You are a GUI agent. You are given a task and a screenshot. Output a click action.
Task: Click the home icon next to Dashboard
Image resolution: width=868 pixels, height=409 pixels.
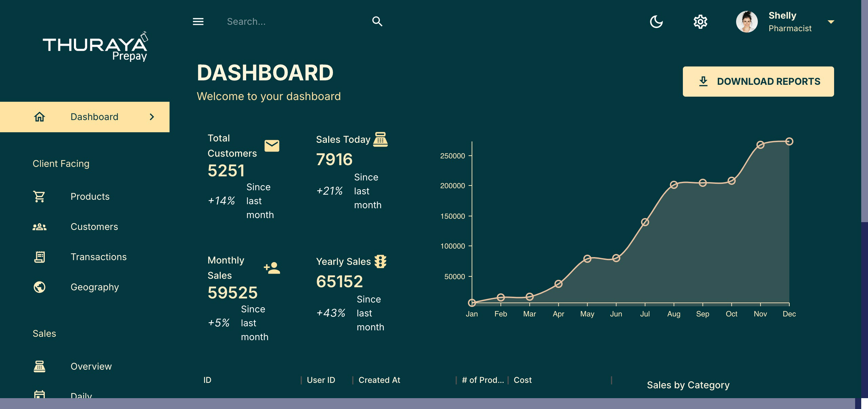pos(40,117)
